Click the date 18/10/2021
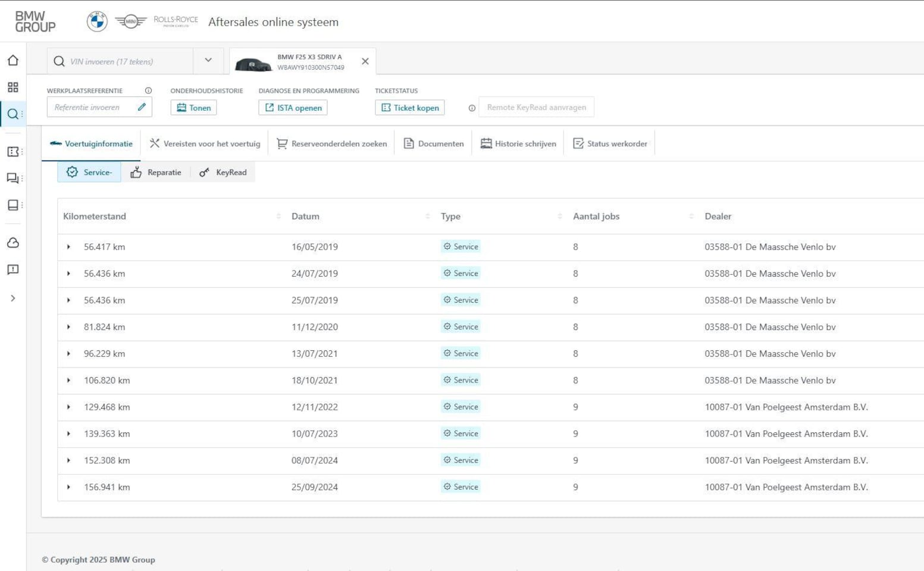The height and width of the screenshot is (571, 924). click(315, 381)
